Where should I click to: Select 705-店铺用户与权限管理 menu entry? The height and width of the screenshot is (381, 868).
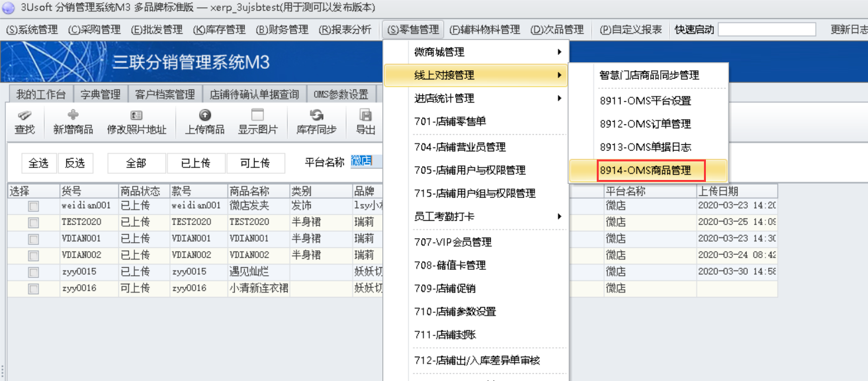coord(475,171)
